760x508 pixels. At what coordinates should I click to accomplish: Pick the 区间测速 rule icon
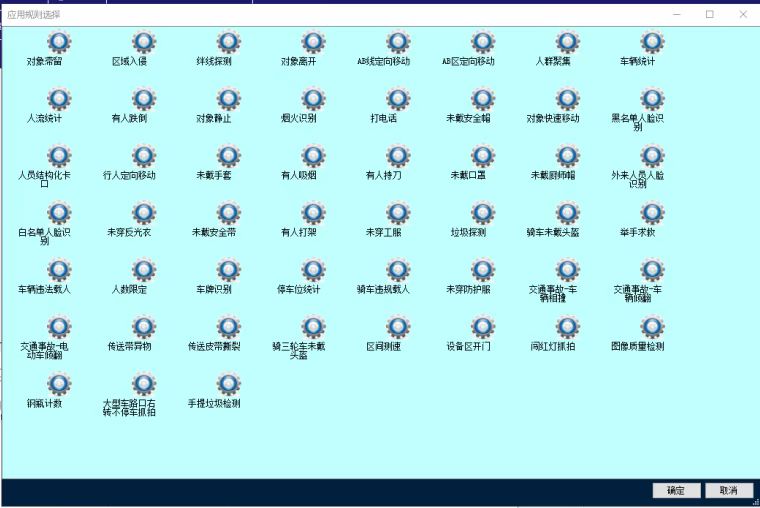point(398,327)
